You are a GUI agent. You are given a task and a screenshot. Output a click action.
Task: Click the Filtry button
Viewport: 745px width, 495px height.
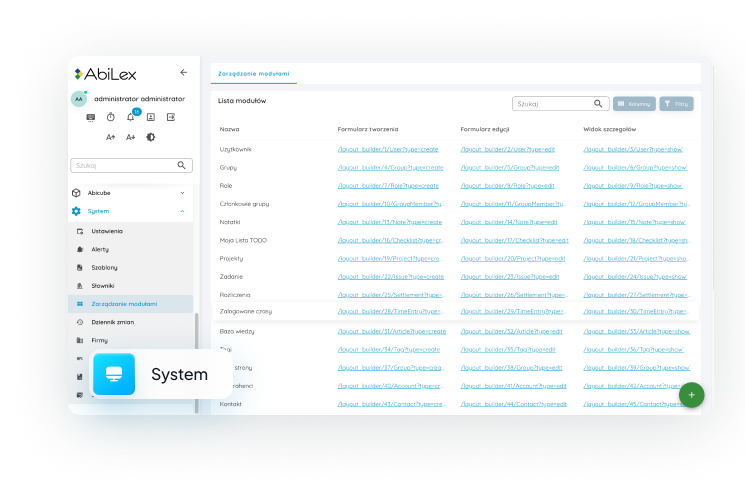(676, 103)
